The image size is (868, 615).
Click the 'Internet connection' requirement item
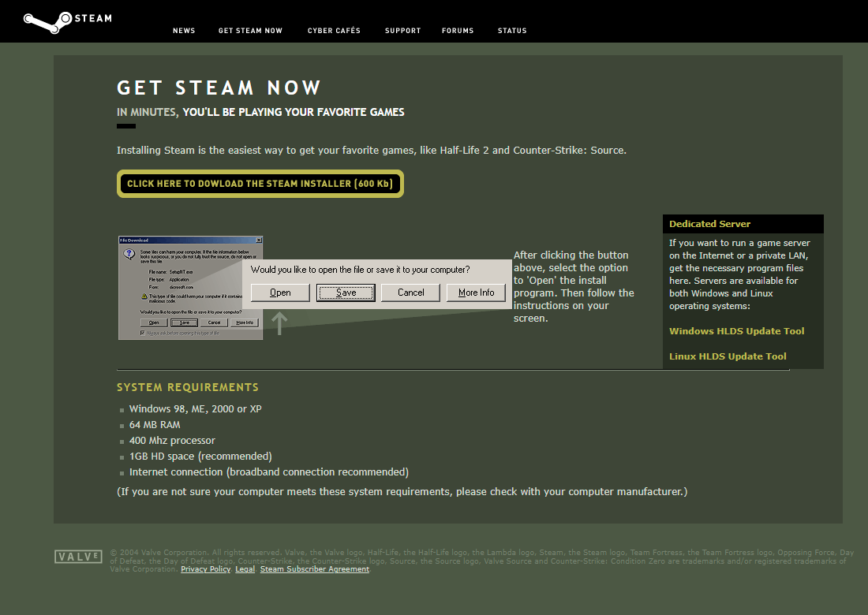pos(269,471)
